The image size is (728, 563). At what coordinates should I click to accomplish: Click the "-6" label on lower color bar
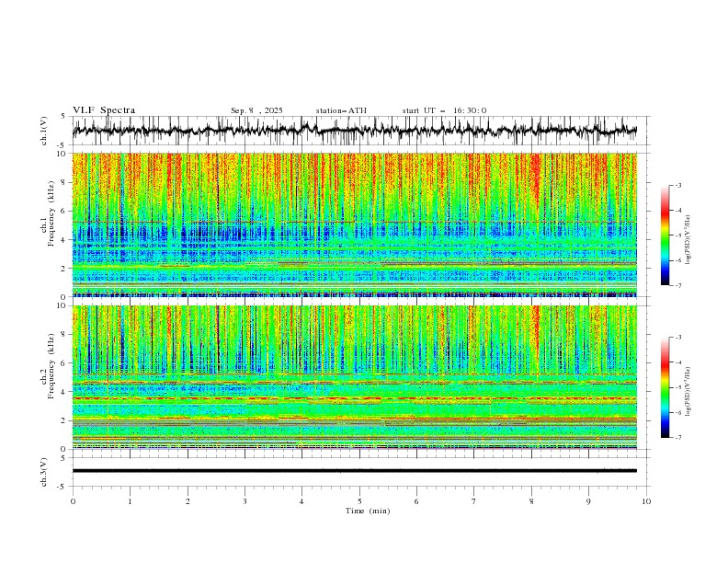[x=678, y=412]
